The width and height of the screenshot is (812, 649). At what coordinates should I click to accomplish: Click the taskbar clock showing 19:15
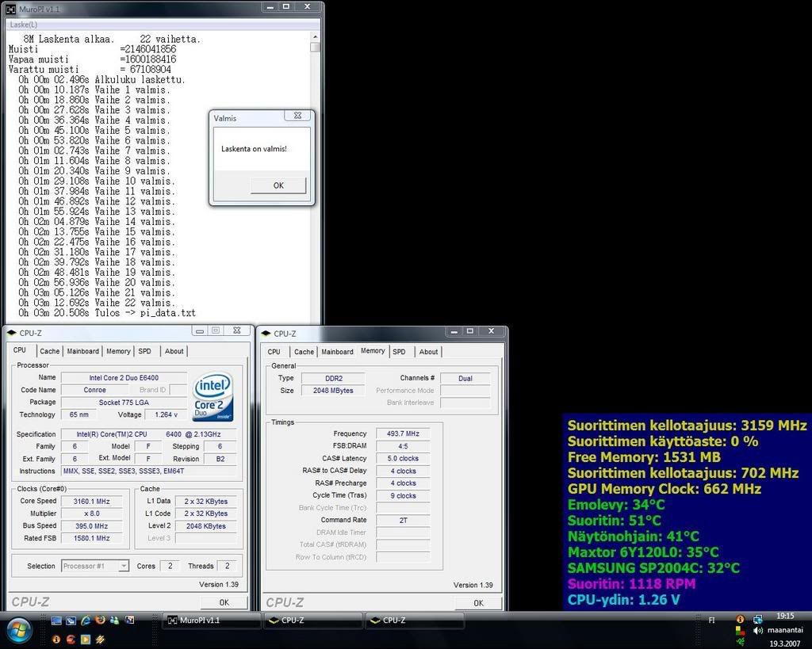coord(785,616)
